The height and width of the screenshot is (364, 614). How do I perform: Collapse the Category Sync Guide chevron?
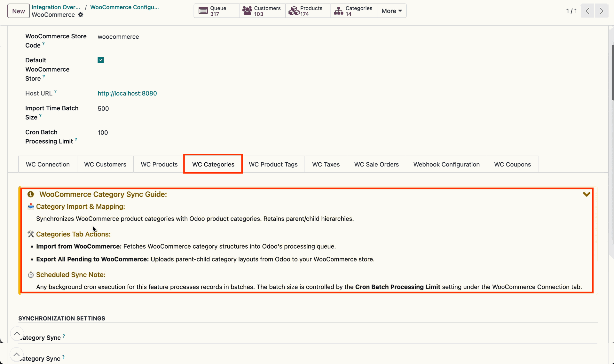[x=586, y=194]
